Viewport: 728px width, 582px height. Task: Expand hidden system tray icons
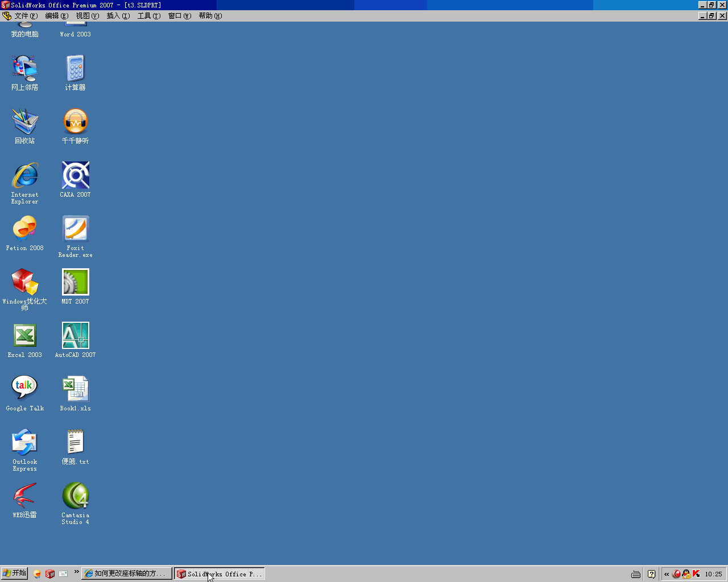click(667, 574)
